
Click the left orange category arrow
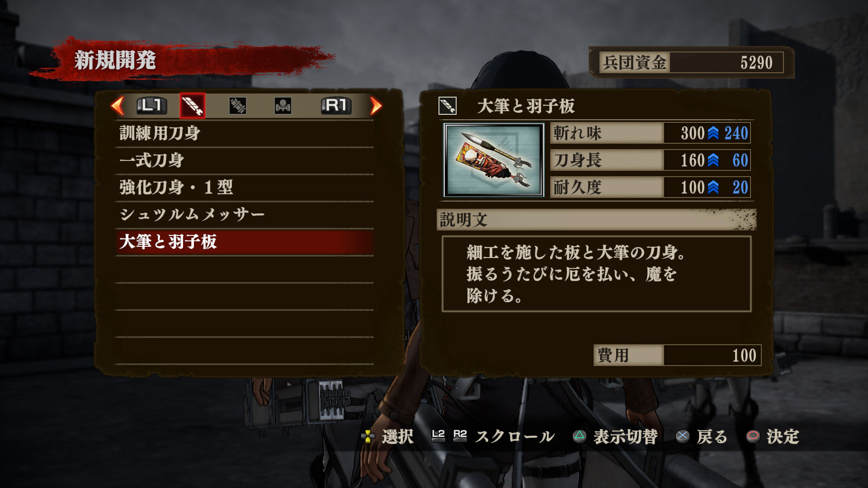[x=118, y=106]
